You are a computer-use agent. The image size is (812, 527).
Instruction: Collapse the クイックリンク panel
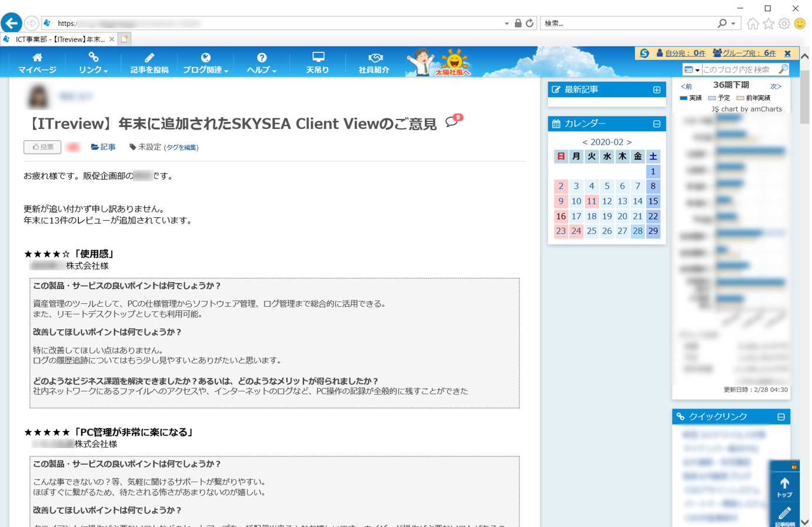781,417
